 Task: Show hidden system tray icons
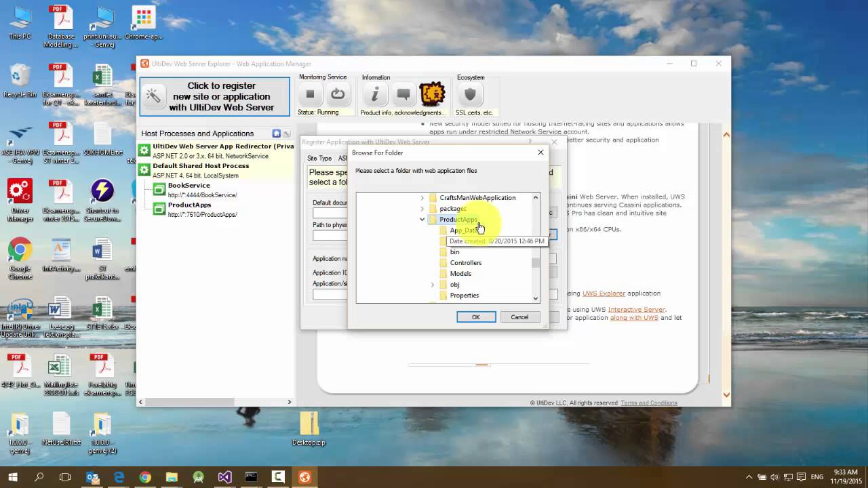click(749, 477)
